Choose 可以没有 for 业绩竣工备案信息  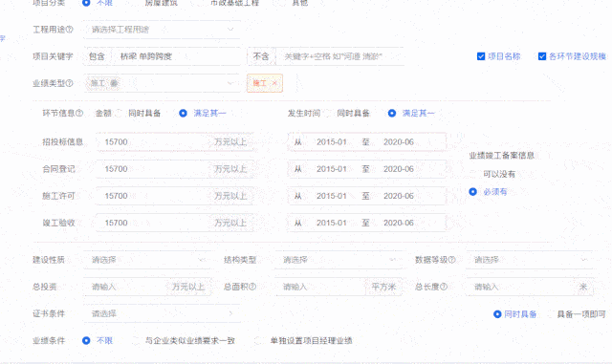[x=473, y=174]
